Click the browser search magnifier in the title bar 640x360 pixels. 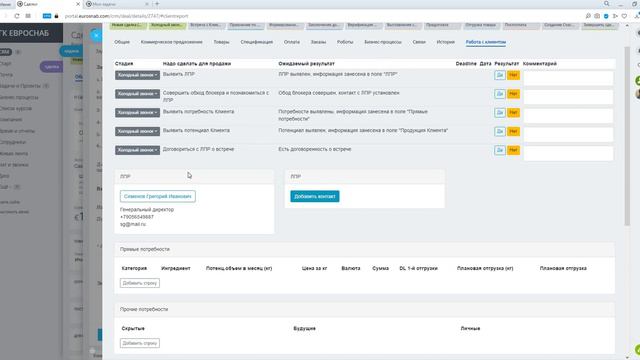tap(607, 4)
